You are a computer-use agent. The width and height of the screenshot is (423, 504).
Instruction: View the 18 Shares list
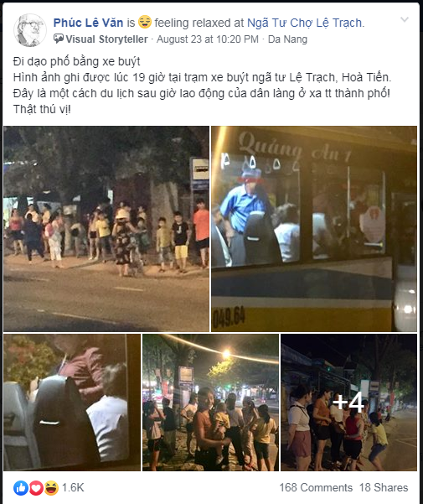coord(384,487)
